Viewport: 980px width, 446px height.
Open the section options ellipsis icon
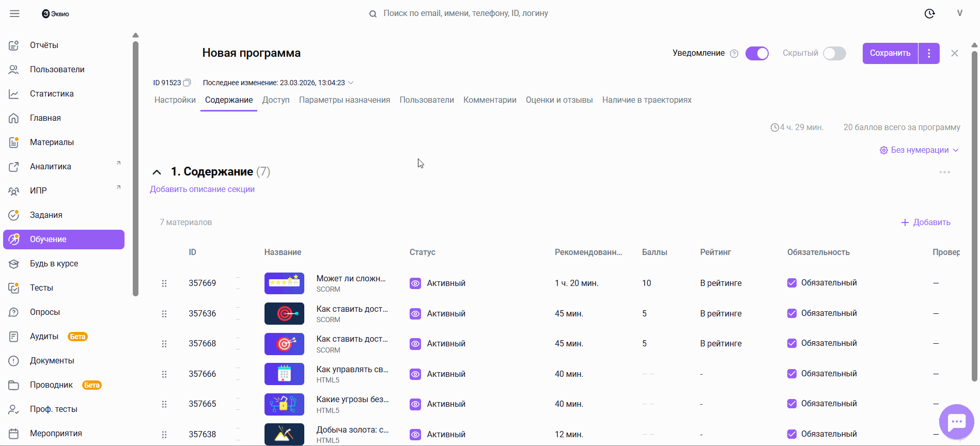click(x=944, y=172)
